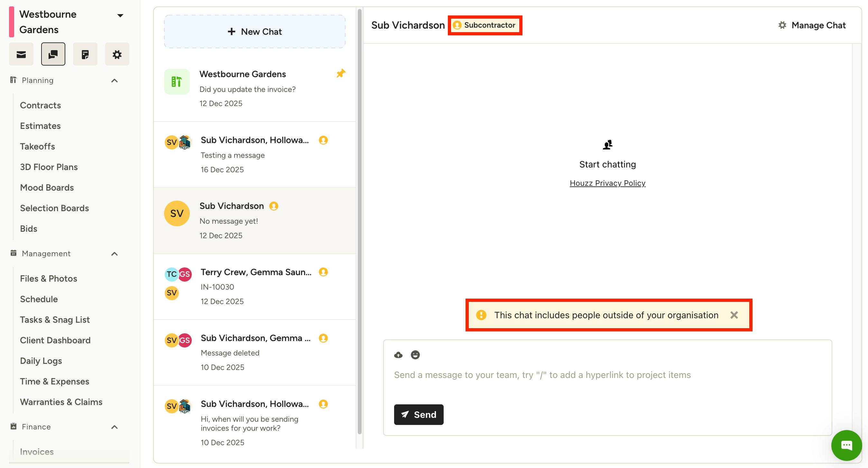Click the Manage Chat gear icon
The width and height of the screenshot is (868, 468).
[x=782, y=25]
